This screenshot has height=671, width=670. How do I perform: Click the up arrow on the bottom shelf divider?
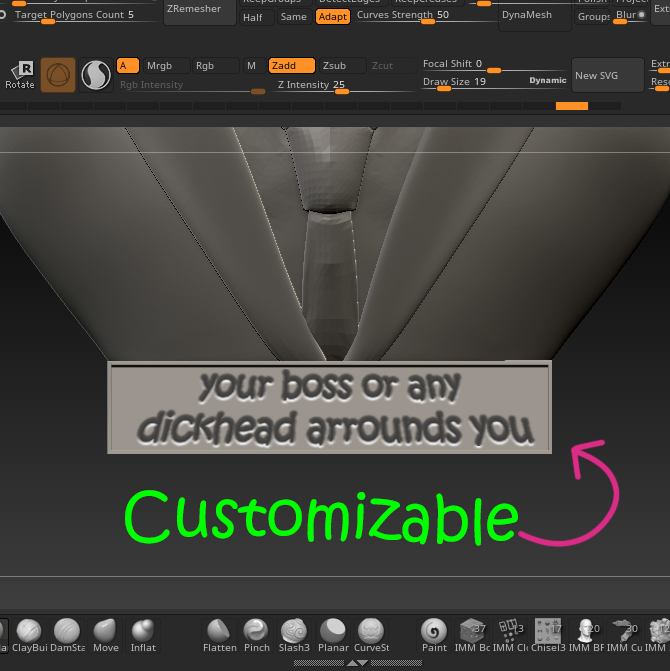pos(353,663)
